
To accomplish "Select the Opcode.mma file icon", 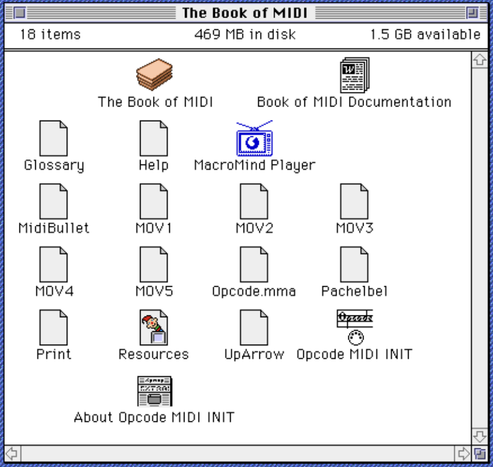I will [254, 264].
